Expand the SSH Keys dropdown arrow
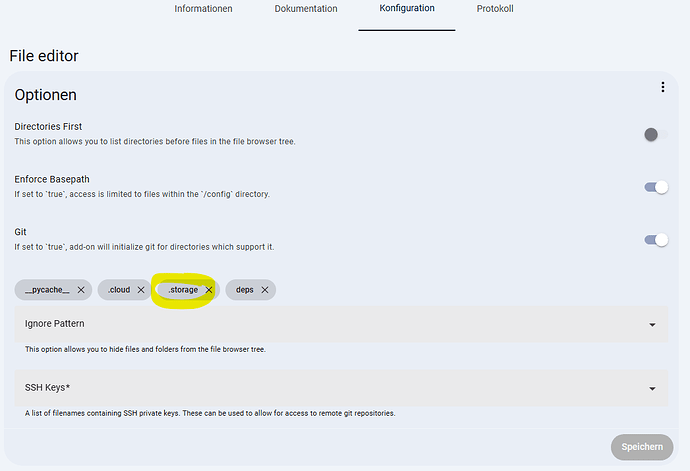The image size is (690, 471). (652, 389)
